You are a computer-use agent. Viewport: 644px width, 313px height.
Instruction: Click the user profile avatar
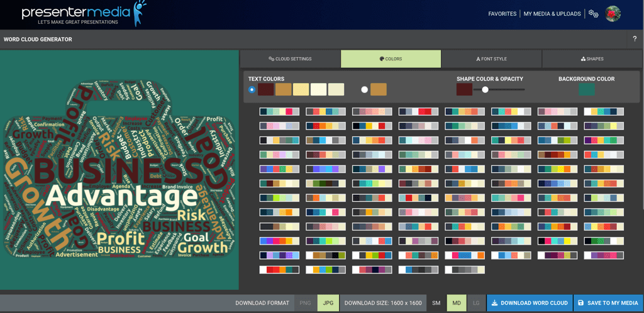pos(613,13)
